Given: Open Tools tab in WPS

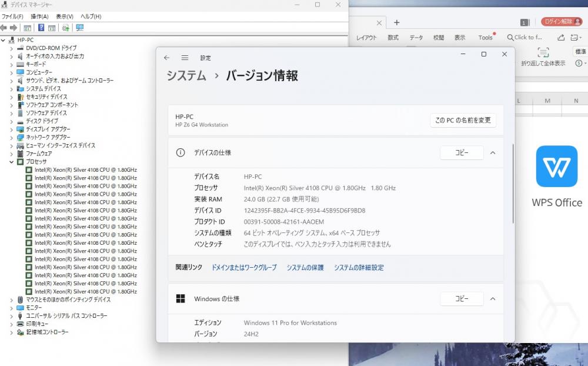Looking at the screenshot, I should click(485, 38).
